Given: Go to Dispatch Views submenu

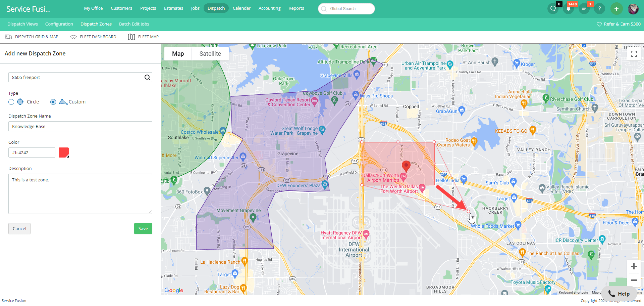Looking at the screenshot, I should [x=23, y=24].
